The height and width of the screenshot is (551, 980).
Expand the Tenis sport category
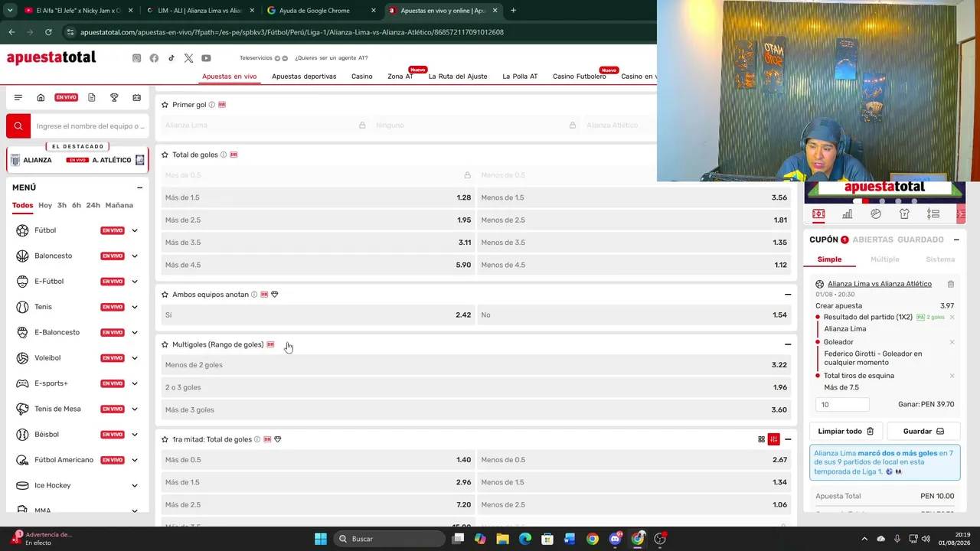[x=135, y=307]
